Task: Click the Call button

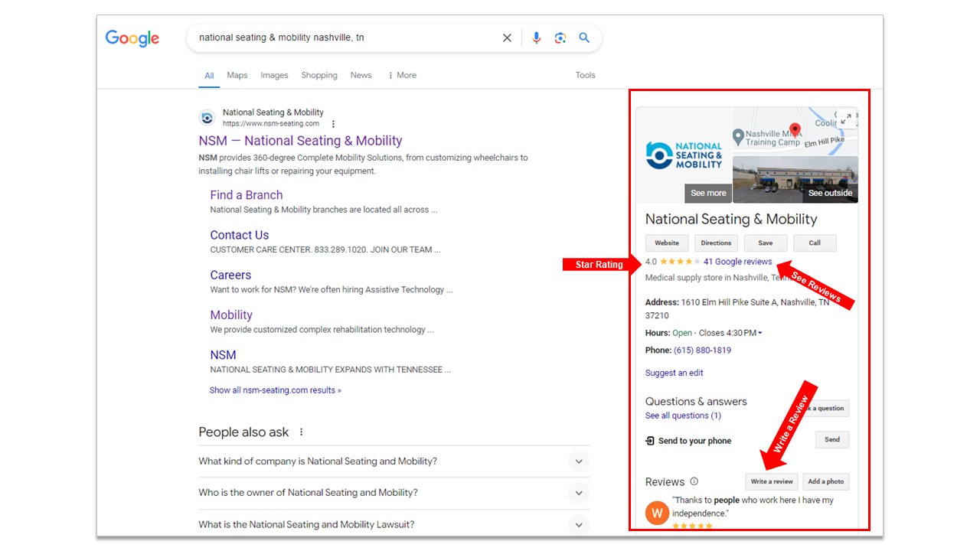Action: click(815, 243)
